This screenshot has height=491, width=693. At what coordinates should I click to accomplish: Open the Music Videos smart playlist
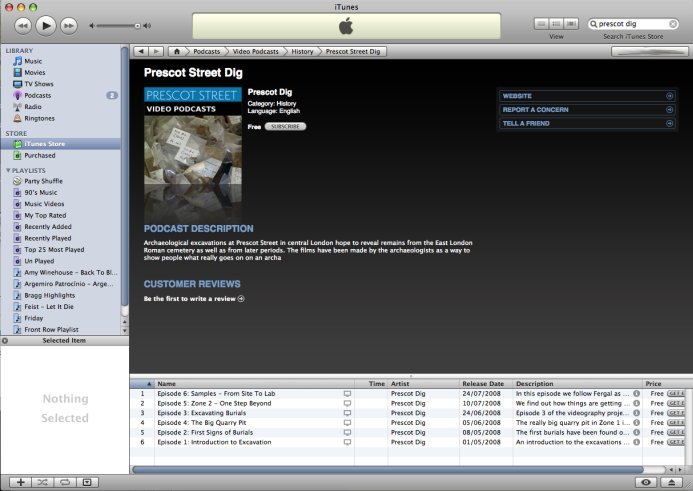click(x=44, y=204)
